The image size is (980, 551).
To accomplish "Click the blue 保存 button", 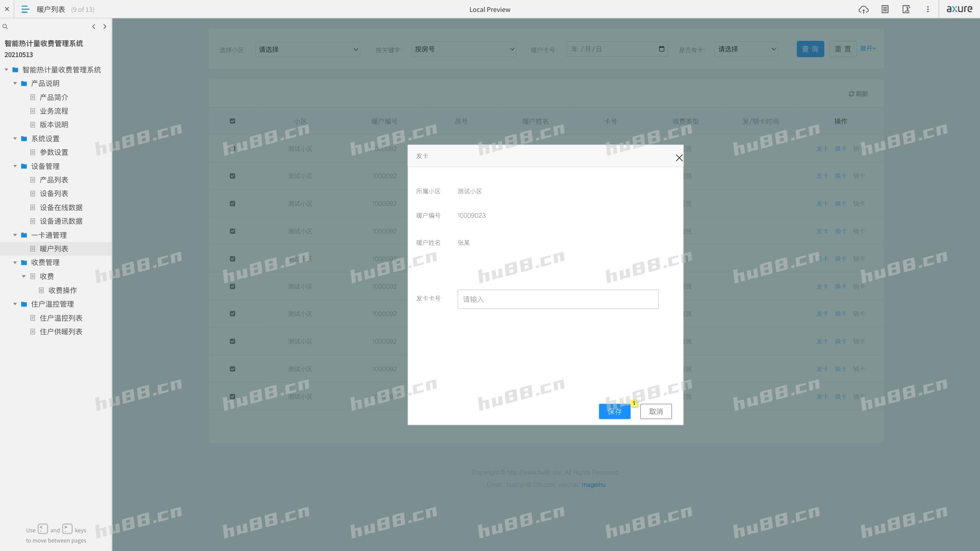I will pos(614,412).
